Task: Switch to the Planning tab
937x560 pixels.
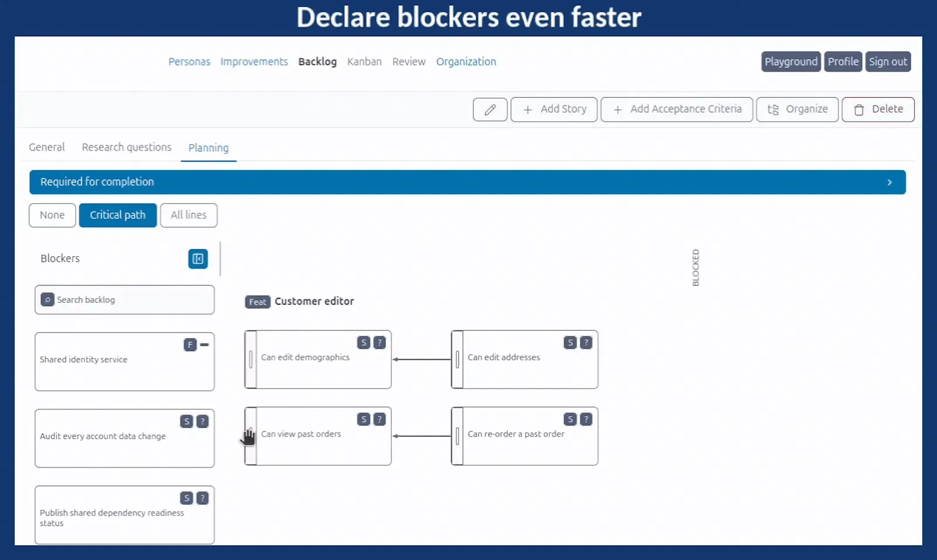Action: (x=208, y=148)
